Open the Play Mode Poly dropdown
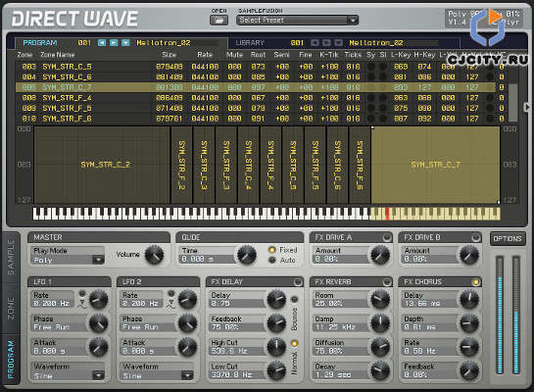 coord(98,261)
